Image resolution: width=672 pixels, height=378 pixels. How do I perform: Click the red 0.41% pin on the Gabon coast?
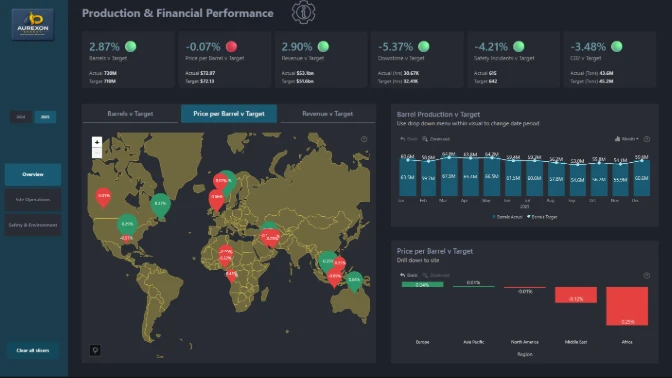(x=231, y=275)
